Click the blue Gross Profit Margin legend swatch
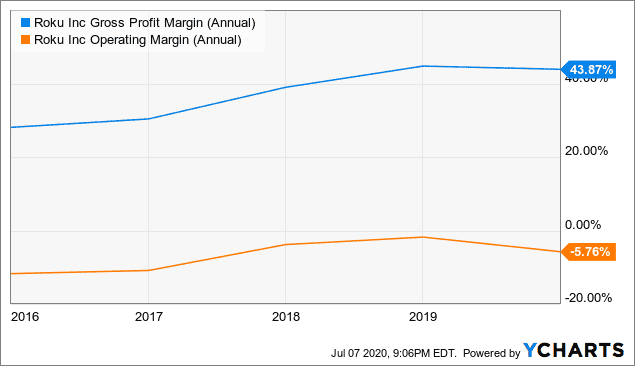This screenshot has height=366, width=635. tap(26, 22)
